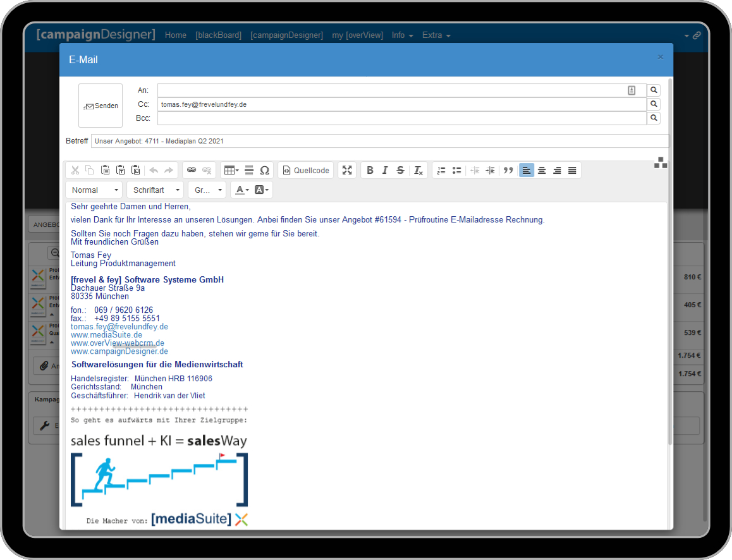Image resolution: width=732 pixels, height=560 pixels.
Task: Click tomas.fey@frevelundfey.de signature link
Action: pyautogui.click(x=119, y=327)
